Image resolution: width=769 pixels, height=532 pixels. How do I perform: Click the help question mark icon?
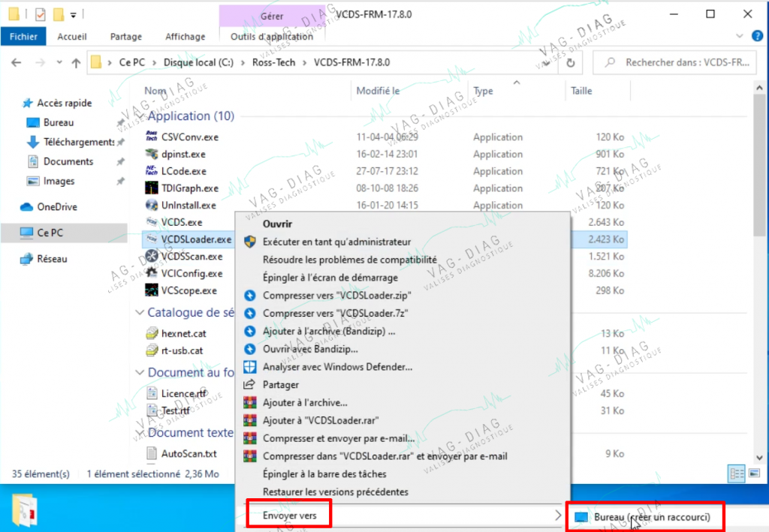tap(757, 36)
